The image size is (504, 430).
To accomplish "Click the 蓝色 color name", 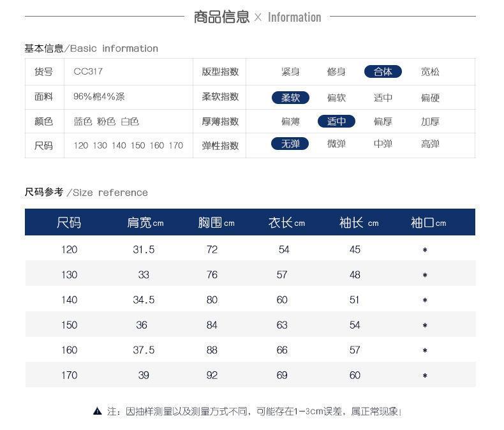I will (x=83, y=121).
